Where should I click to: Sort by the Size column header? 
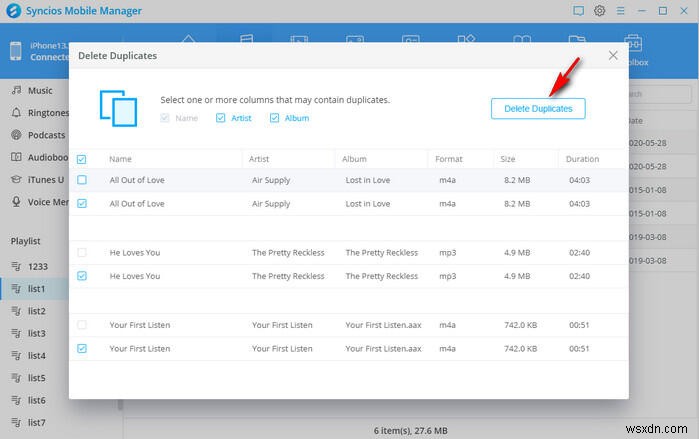point(508,159)
